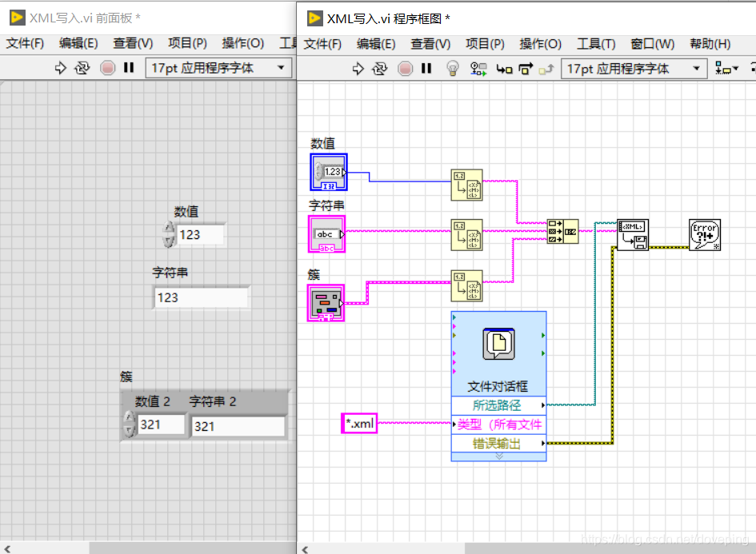The width and height of the screenshot is (756, 554).
Task: Toggle Highlight Execution lightbulb
Action: [453, 70]
